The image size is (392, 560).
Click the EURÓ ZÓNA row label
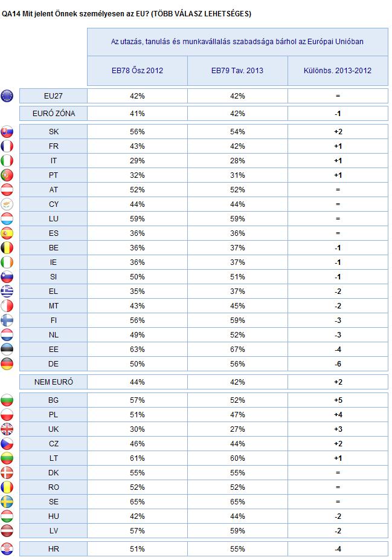pyautogui.click(x=54, y=114)
